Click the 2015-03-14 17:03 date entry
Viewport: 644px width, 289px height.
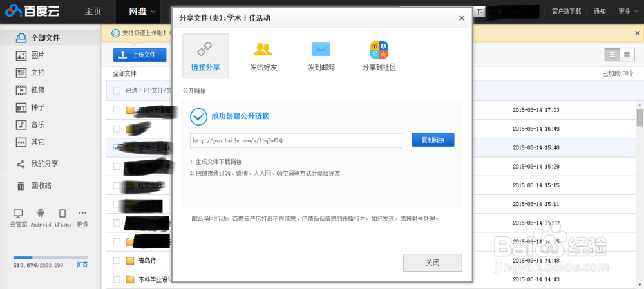(536, 110)
